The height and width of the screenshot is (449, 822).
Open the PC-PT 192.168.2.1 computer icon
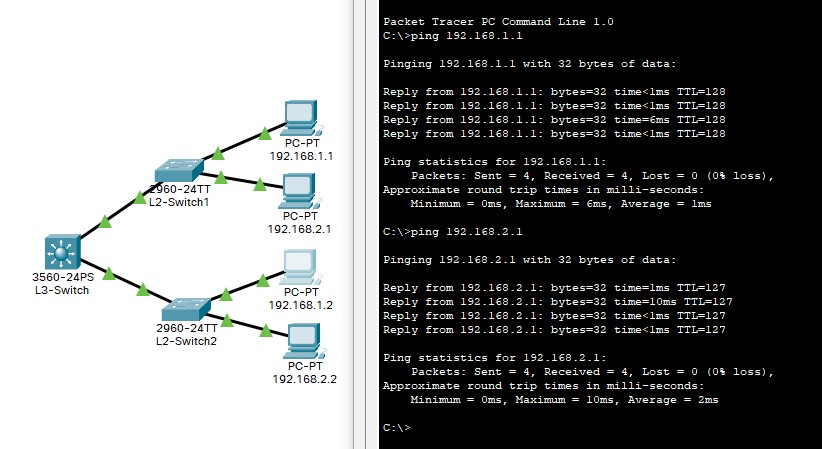[x=301, y=191]
